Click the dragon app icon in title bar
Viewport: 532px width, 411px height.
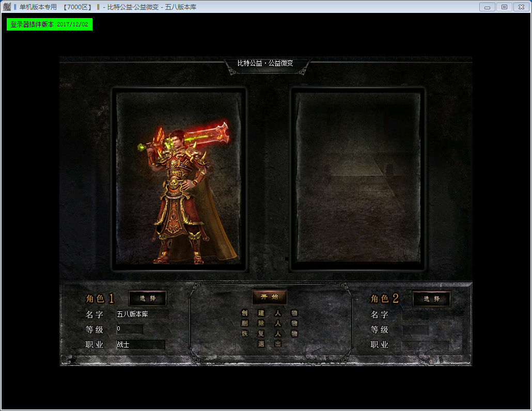click(7, 7)
